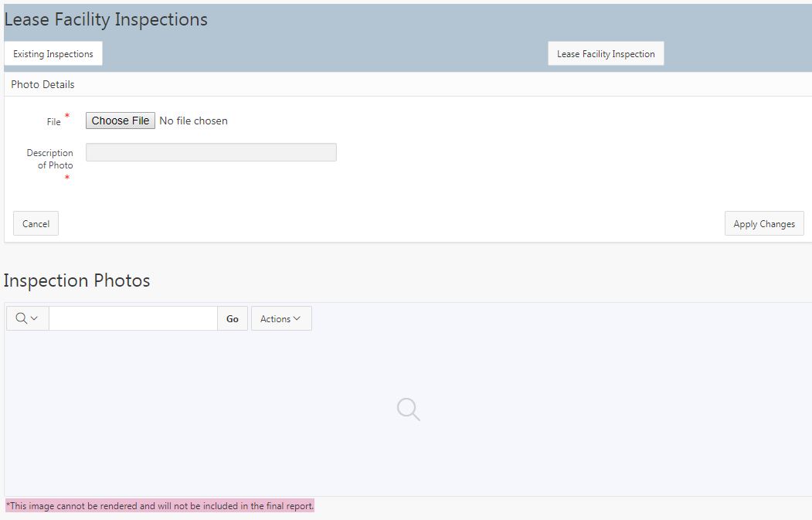Screen dimensions: 812x520
Task: Click the large no-results magnifier icon
Action: [408, 410]
